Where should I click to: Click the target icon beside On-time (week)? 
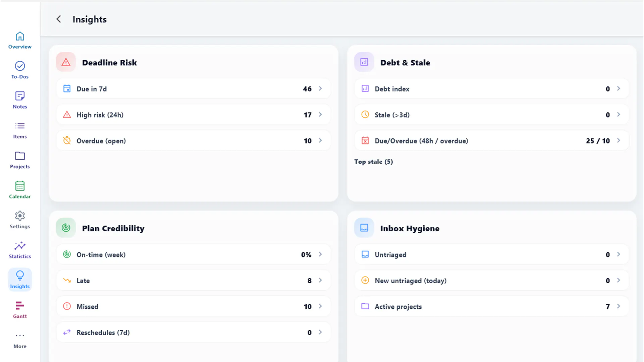pyautogui.click(x=67, y=254)
